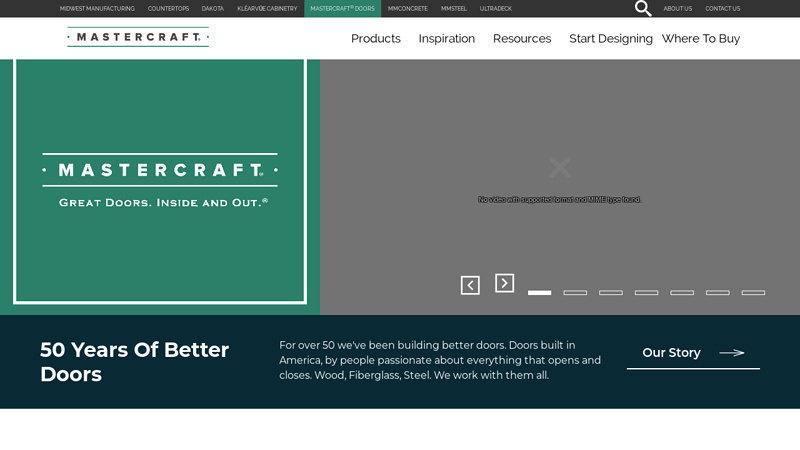The height and width of the screenshot is (450, 800).
Task: Switch to MMSteel brand tab
Action: click(454, 9)
